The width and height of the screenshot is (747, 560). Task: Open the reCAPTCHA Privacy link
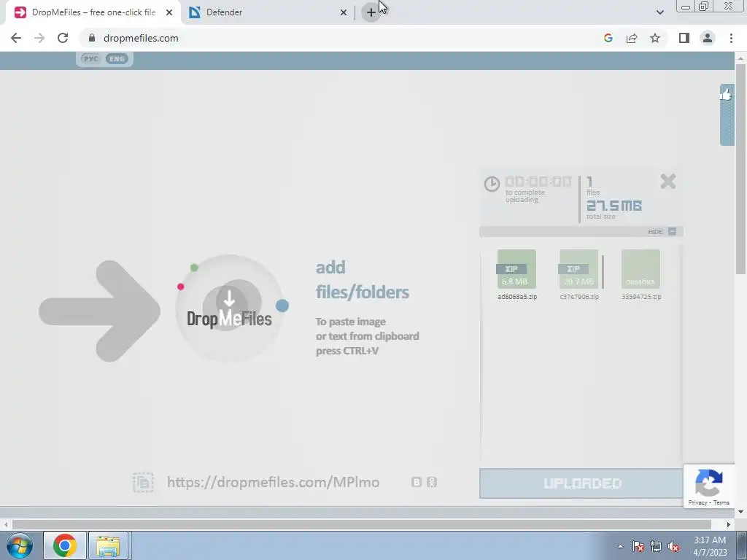pos(697,502)
